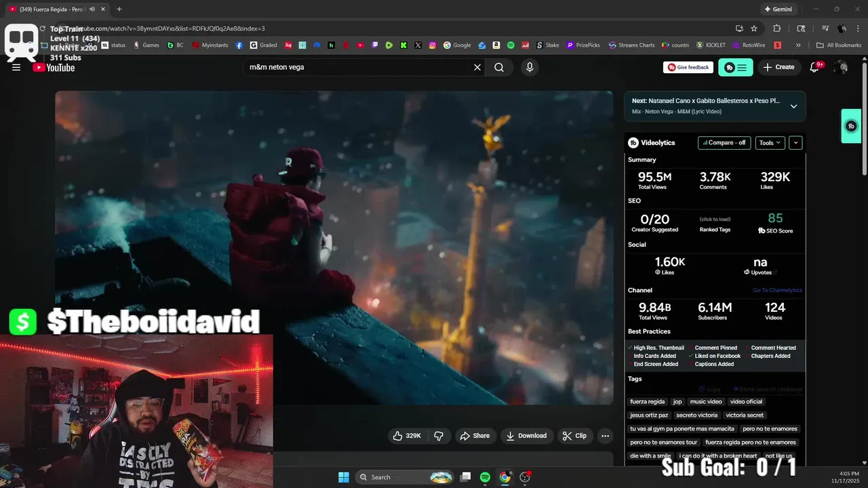This screenshot has width=868, height=488.
Task: Dislike the video
Action: coord(439,436)
